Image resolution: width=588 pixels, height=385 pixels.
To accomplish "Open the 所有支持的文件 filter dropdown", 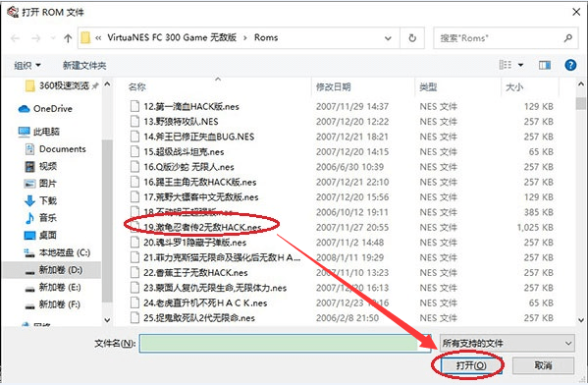I will (507, 344).
